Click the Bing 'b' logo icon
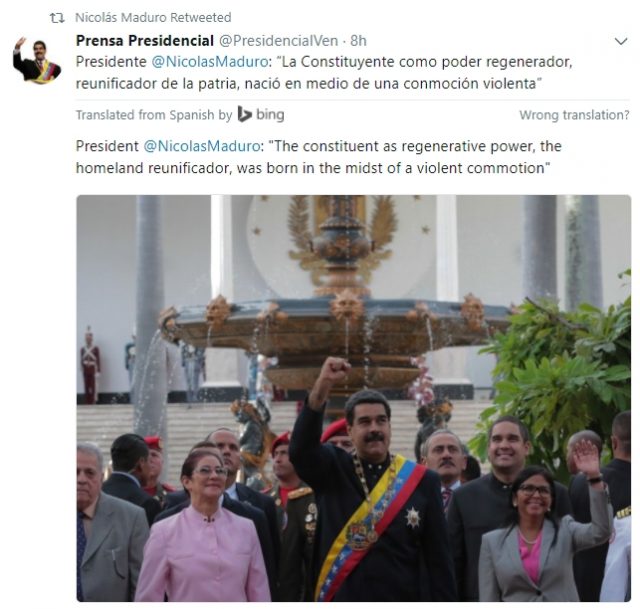This screenshot has height=609, width=640. click(x=244, y=114)
